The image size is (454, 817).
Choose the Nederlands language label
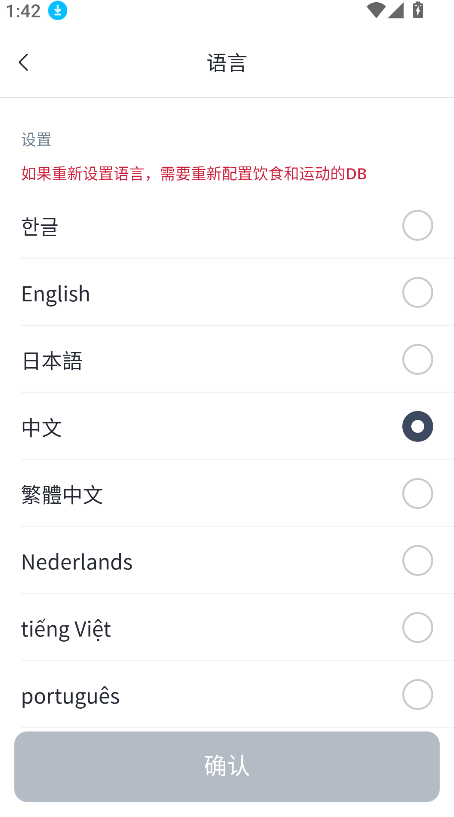point(77,562)
